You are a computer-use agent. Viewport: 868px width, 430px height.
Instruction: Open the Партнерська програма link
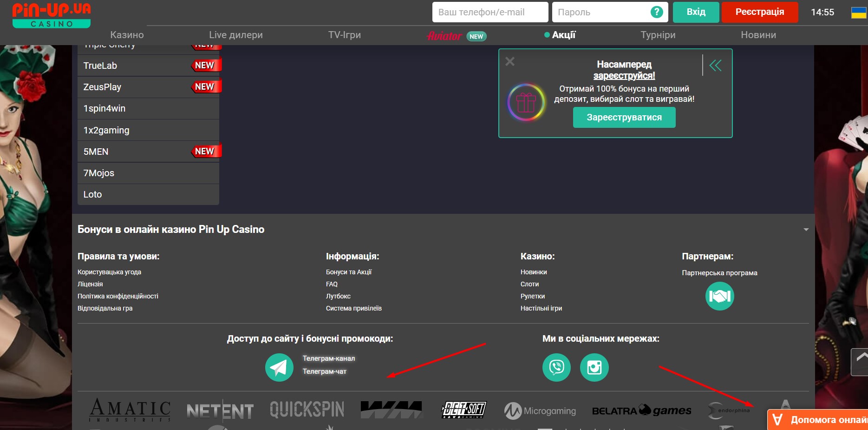719,273
